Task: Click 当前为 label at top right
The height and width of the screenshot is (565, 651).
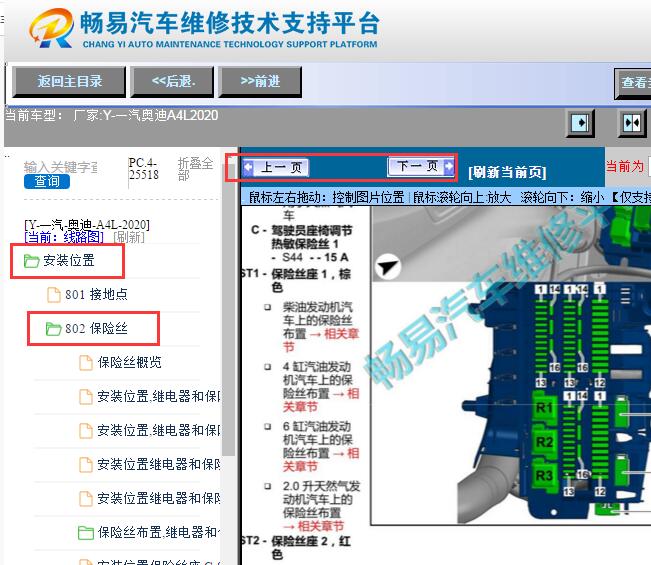Action: 625,166
